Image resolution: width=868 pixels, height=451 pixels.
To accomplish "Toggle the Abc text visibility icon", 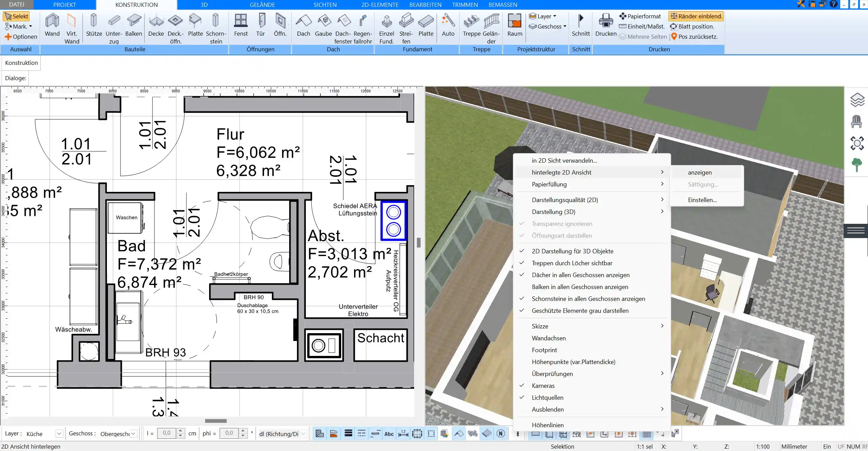I will pos(389,434).
